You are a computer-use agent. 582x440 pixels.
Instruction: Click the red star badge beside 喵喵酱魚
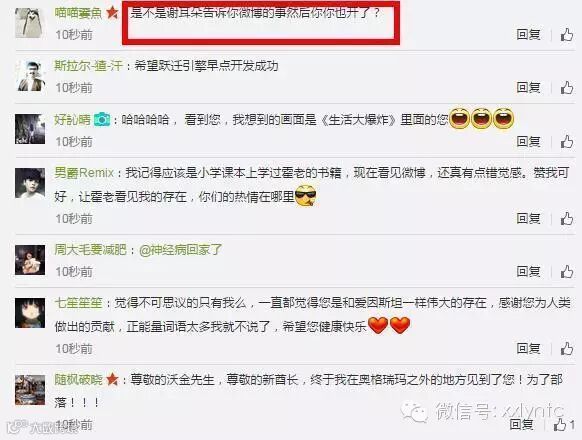click(x=112, y=13)
